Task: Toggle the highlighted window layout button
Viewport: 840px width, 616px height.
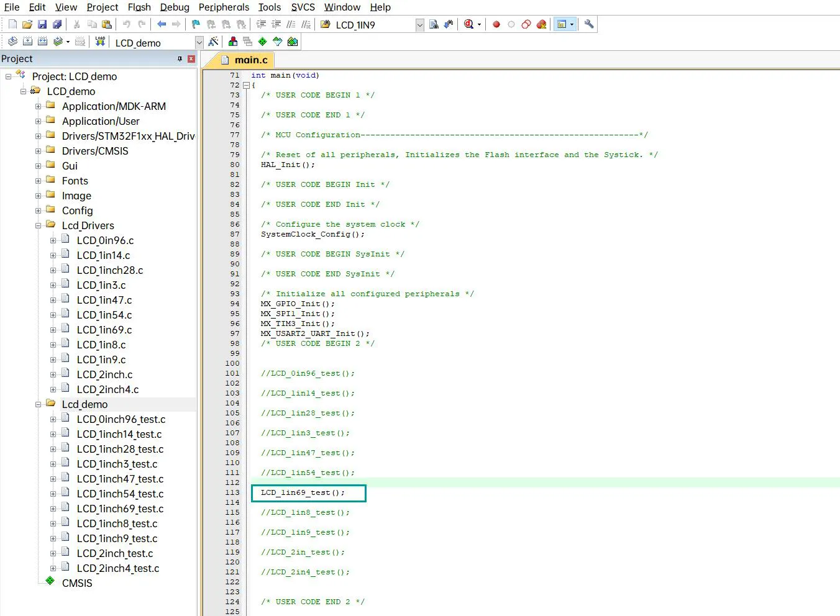Action: [564, 24]
